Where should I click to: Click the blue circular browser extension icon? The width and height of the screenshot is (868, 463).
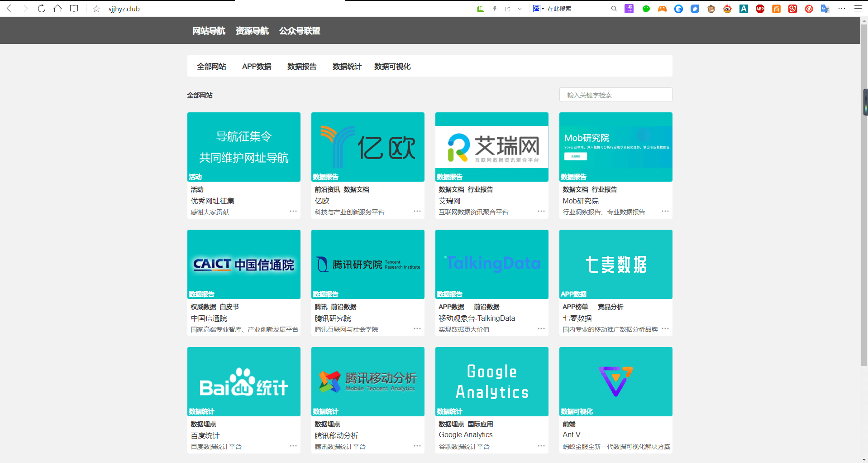678,9
